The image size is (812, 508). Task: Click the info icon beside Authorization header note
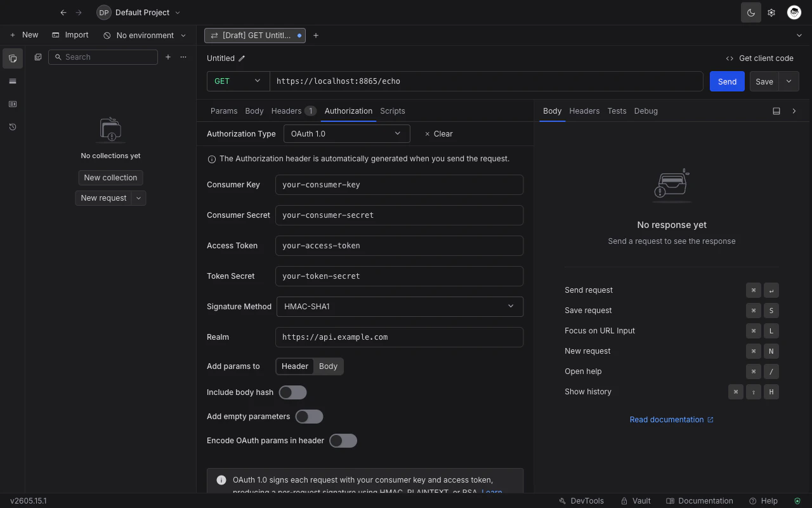[212, 159]
